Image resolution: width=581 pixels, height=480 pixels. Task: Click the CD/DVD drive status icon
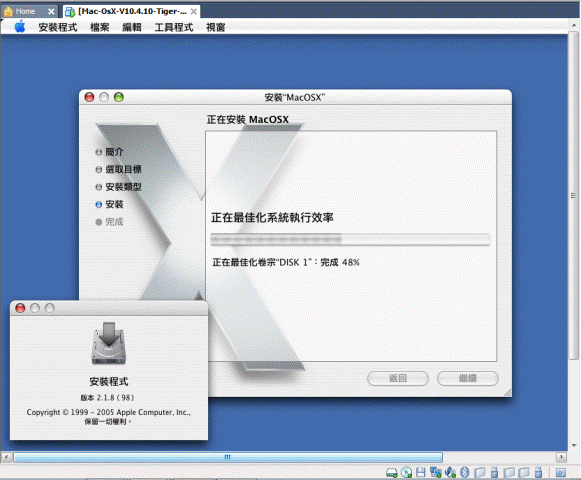click(x=406, y=472)
